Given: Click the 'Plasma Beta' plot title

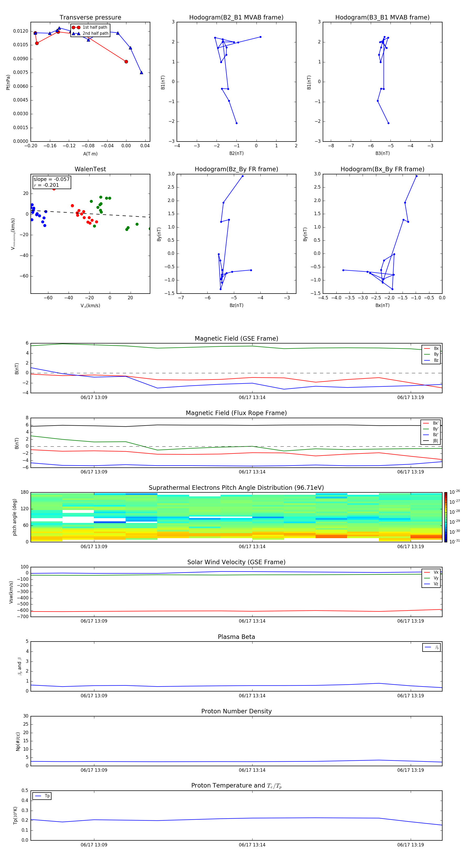Looking at the screenshot, I should [236, 637].
